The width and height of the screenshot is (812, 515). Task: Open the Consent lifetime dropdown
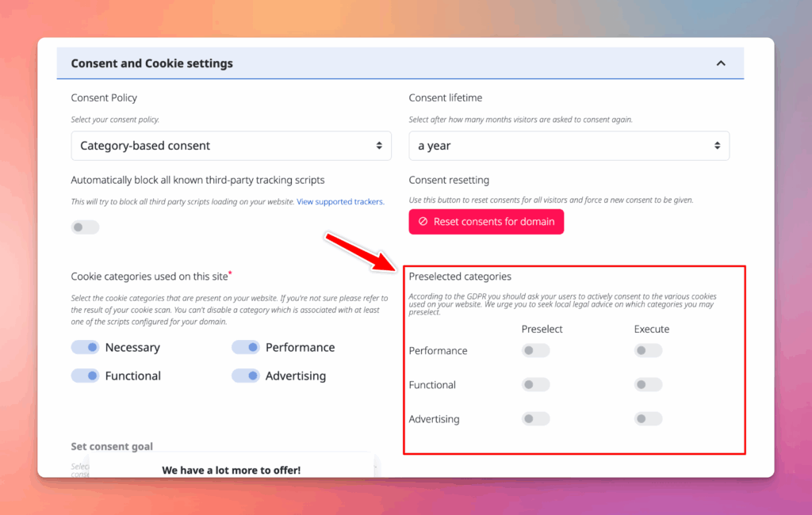pos(569,146)
